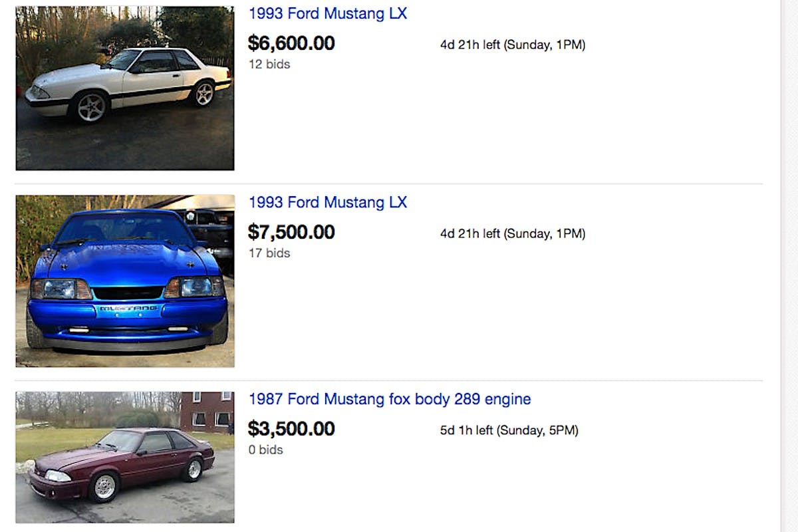Select the 0 bids count

coord(265,450)
